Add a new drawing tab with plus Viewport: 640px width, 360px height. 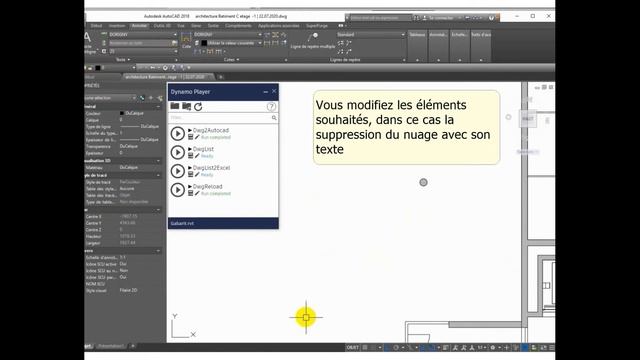click(221, 77)
